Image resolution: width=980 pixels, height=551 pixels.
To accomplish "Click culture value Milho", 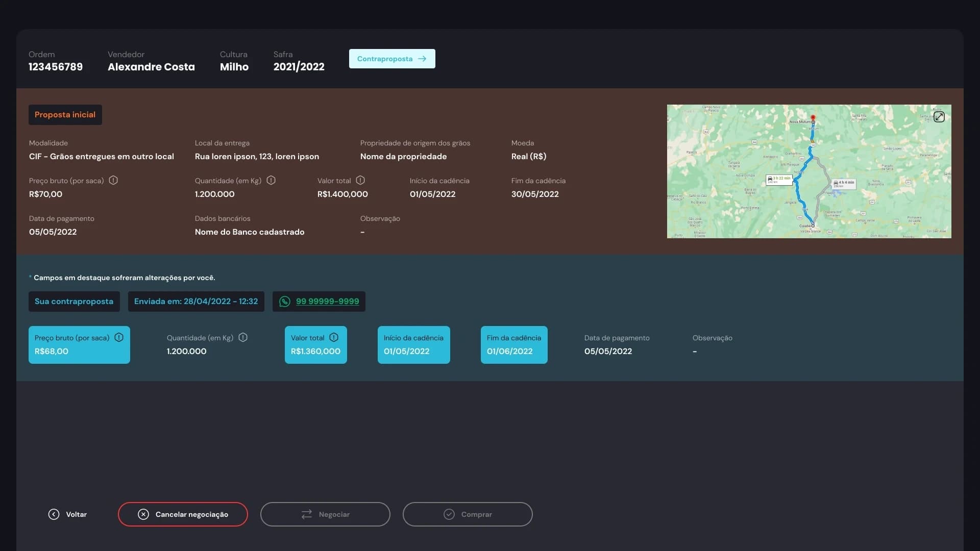I will pyautogui.click(x=234, y=67).
